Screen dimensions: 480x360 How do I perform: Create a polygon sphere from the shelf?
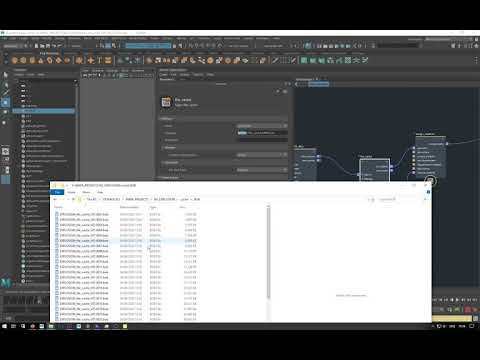[15, 60]
